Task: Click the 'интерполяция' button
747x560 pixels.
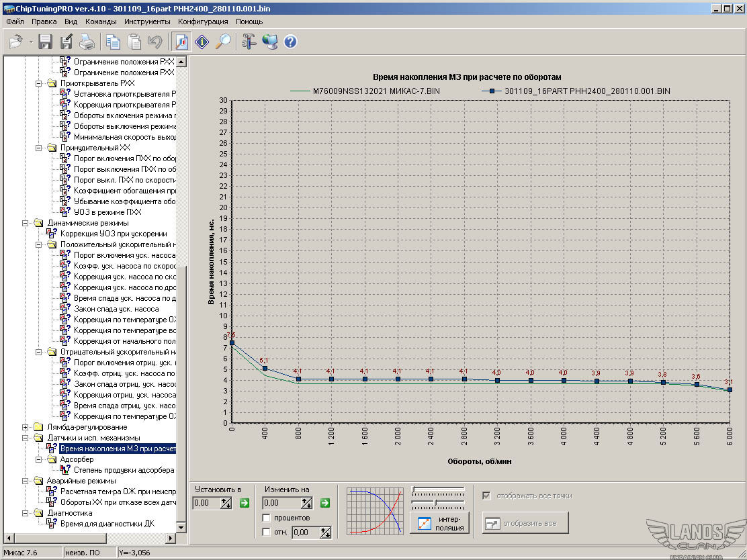Action: coord(439,523)
